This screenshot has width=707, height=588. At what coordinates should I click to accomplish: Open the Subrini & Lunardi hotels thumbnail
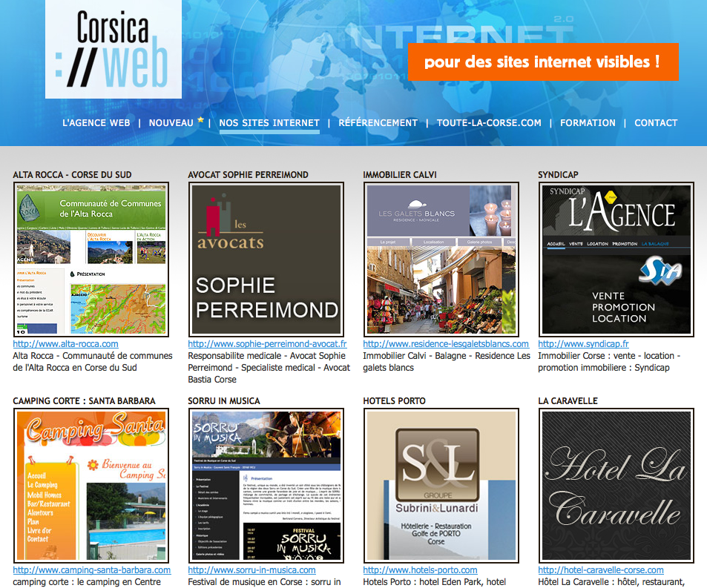441,486
